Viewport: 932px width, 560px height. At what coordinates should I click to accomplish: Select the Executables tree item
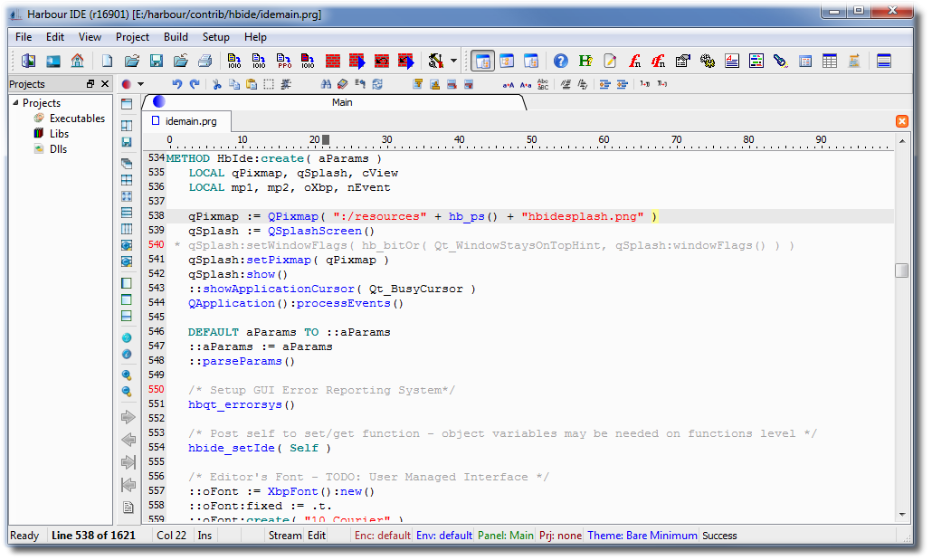pyautogui.click(x=77, y=119)
